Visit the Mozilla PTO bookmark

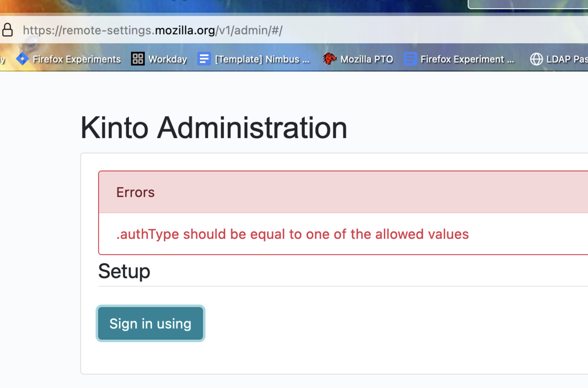pos(366,59)
